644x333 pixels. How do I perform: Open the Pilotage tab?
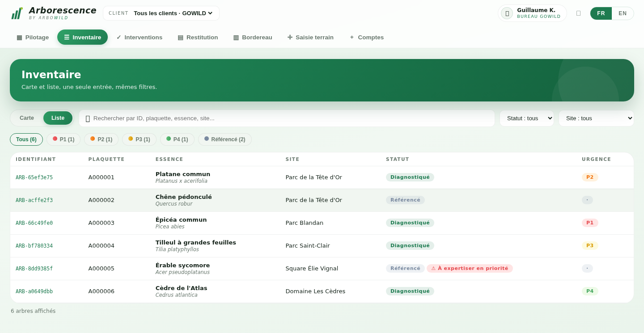point(33,37)
